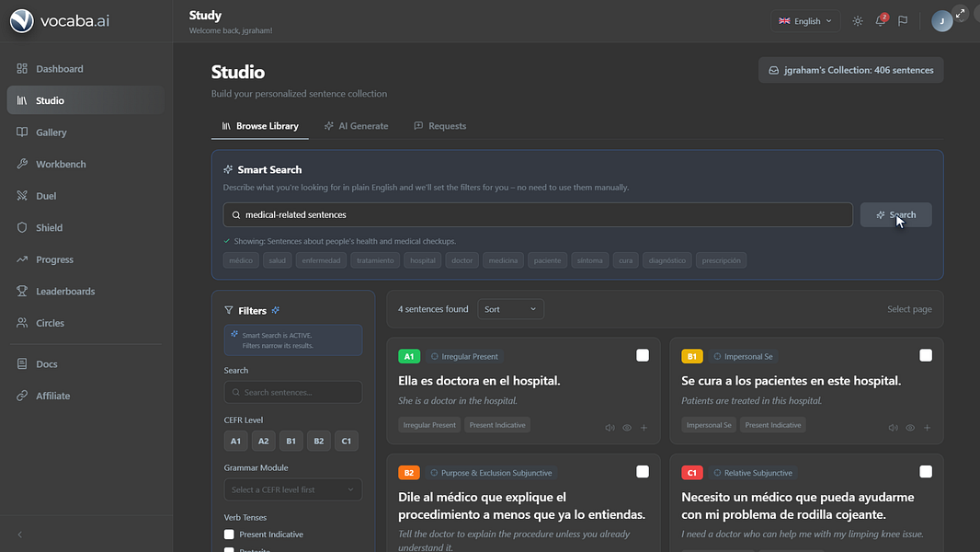
Task: Select the salud keyword tag
Action: [x=278, y=260]
